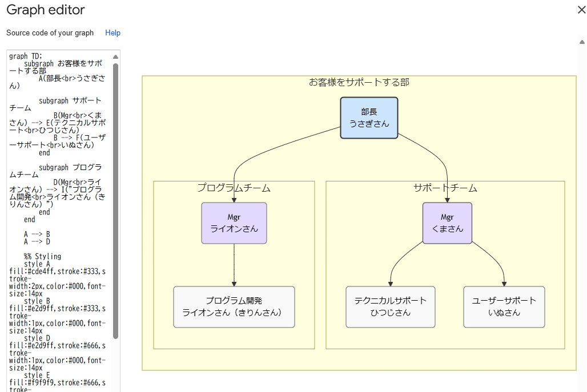Viewport: 587px width, 392px height.
Task: Click the '%% Styling' comment line
Action: tap(42, 257)
